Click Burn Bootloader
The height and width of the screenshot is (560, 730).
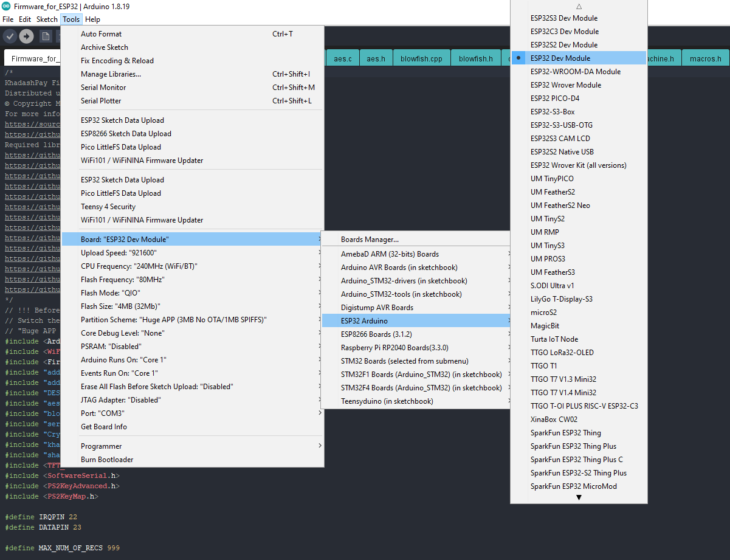(x=193, y=460)
